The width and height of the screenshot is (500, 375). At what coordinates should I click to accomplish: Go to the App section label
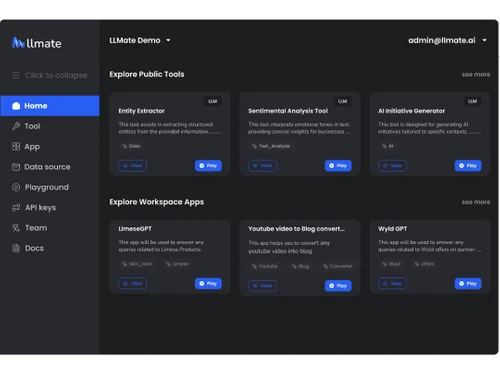click(x=32, y=147)
